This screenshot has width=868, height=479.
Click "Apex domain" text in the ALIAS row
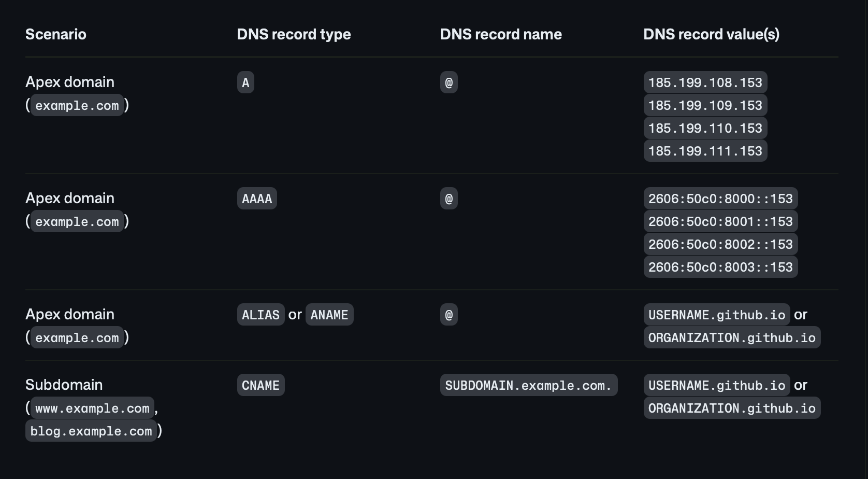pos(70,314)
